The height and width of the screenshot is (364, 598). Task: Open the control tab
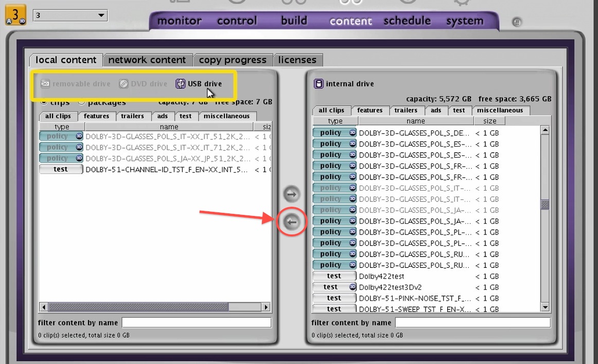tap(237, 21)
